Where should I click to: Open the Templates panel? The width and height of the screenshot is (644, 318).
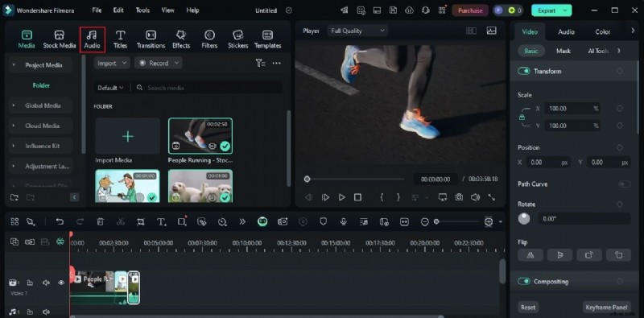[268, 39]
